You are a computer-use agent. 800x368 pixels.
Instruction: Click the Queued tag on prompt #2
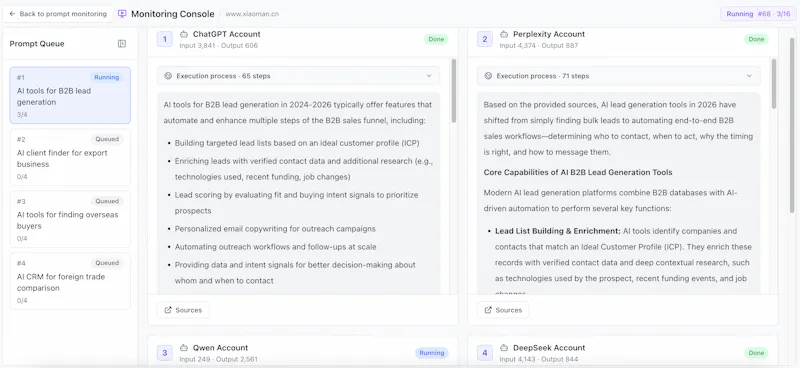click(107, 139)
